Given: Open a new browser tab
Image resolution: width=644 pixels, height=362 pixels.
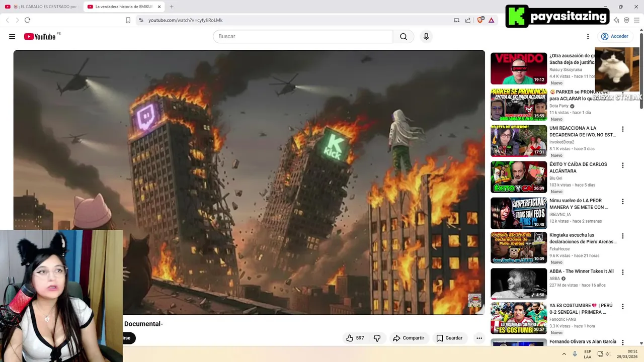Looking at the screenshot, I should [172, 7].
